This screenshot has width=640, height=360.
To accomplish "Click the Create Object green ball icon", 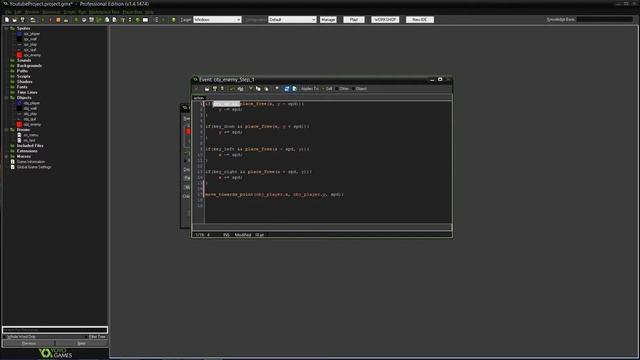I will click(138, 20).
